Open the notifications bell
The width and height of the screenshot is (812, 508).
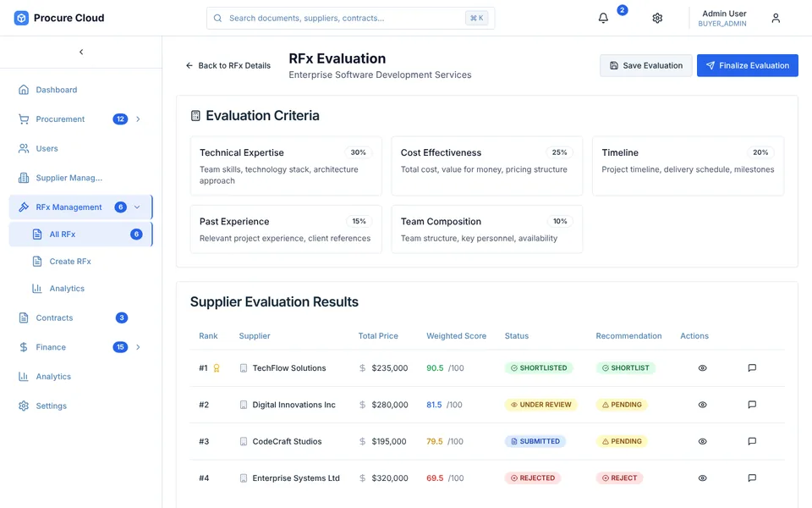(x=603, y=18)
